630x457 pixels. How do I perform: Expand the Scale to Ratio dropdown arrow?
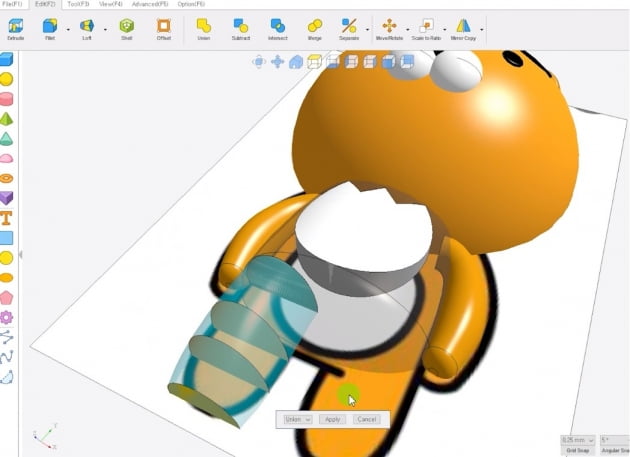[x=444, y=30]
